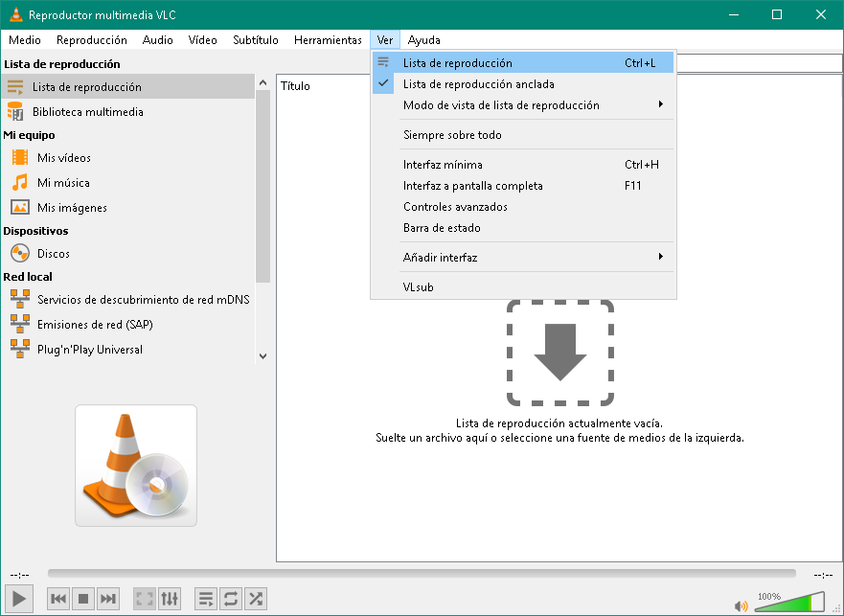Open Biblioteca multimedia in sidebar
This screenshot has height=616, width=844.
[128, 111]
